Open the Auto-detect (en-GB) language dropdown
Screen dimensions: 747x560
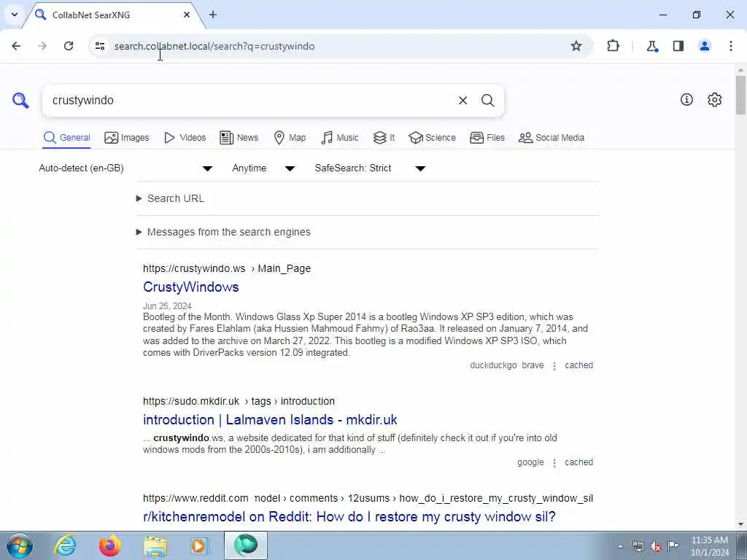point(125,168)
